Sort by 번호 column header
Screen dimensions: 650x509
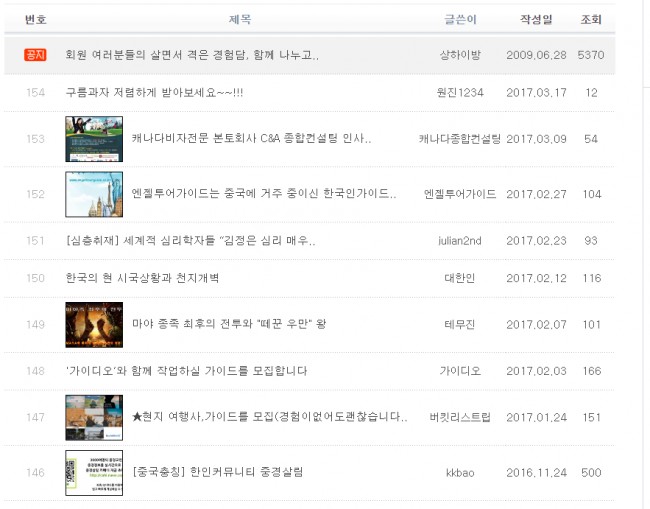(36, 19)
